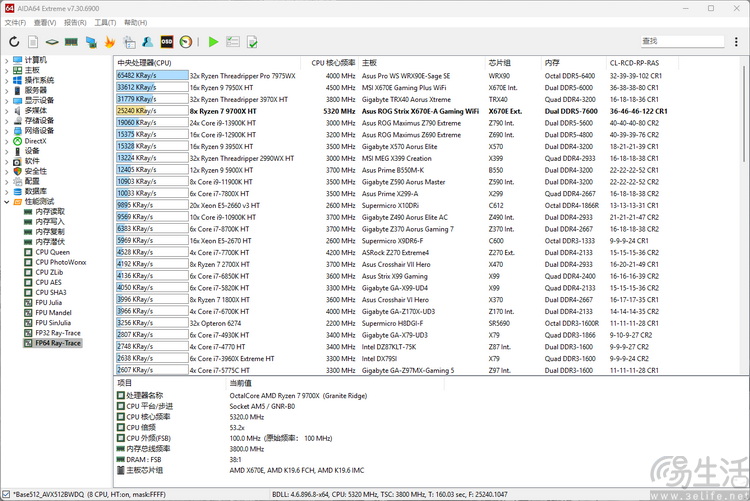750x501 pixels.
Task: Select CPU PhotoWorxx benchmark
Action: point(61,262)
